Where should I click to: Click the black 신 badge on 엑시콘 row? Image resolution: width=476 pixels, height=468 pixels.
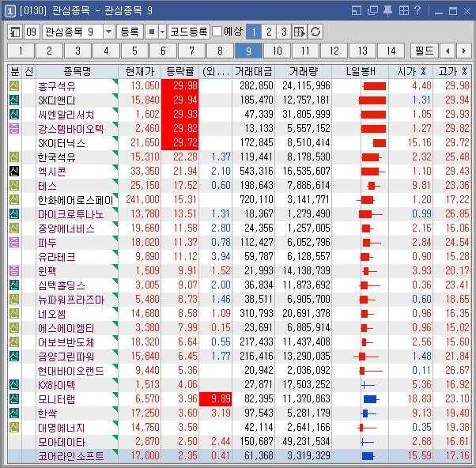click(x=14, y=172)
